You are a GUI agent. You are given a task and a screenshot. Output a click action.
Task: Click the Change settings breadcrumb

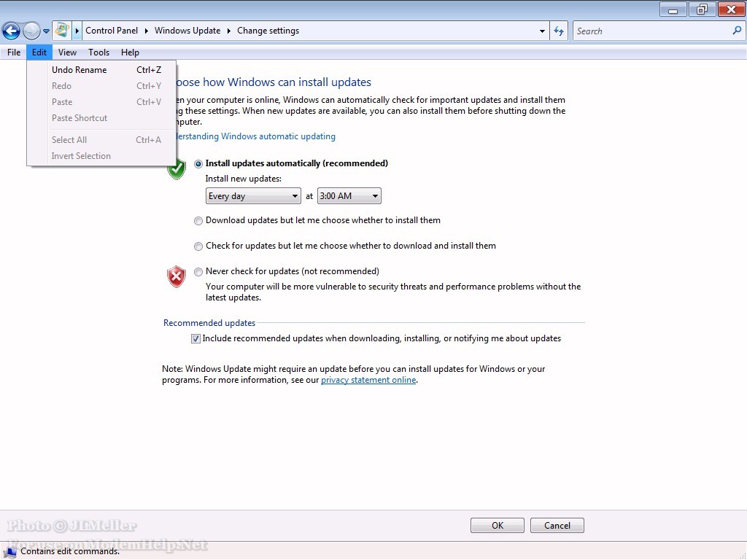tap(268, 31)
